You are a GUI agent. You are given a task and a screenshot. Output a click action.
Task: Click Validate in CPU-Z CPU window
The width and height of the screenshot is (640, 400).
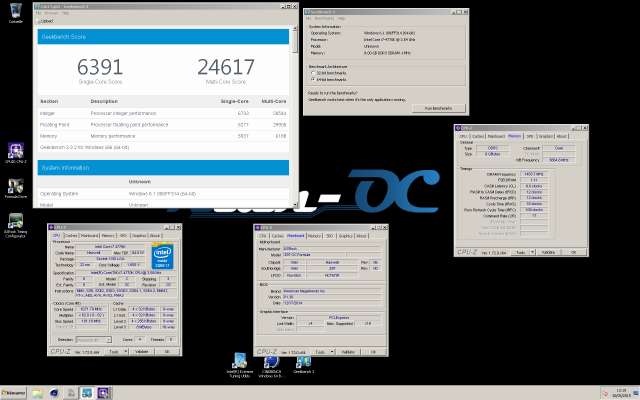tap(142, 351)
